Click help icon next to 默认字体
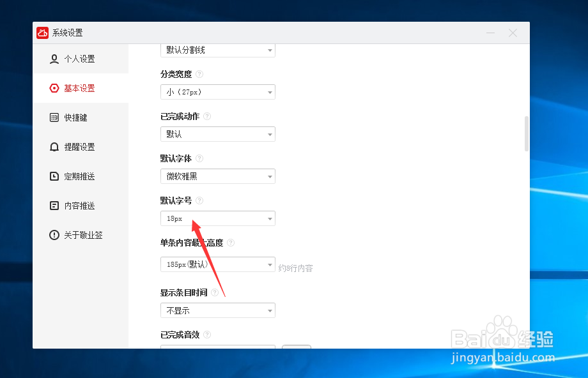 click(199, 158)
